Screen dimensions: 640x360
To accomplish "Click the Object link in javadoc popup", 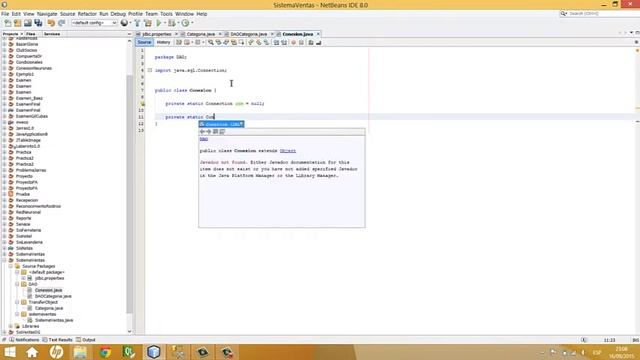I will (288, 151).
